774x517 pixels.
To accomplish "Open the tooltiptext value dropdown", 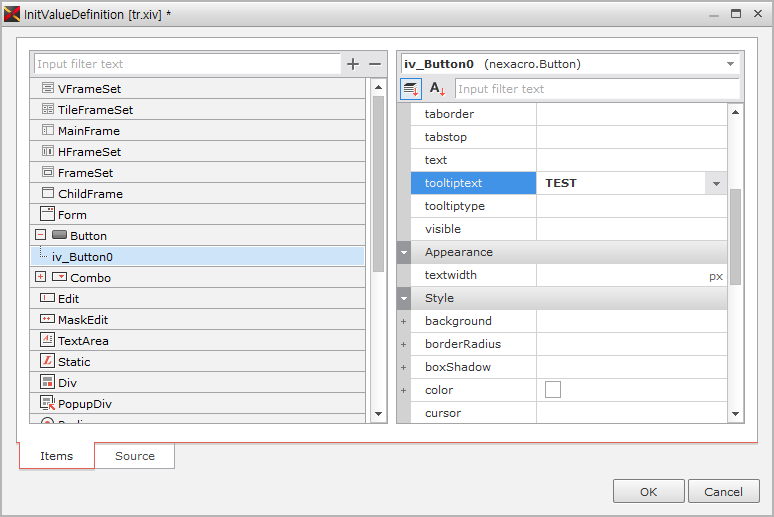I will click(716, 184).
